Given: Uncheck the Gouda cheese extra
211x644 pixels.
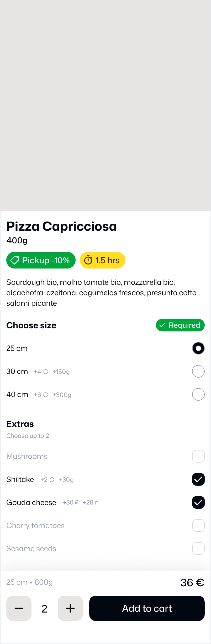Looking at the screenshot, I should coord(198,502).
